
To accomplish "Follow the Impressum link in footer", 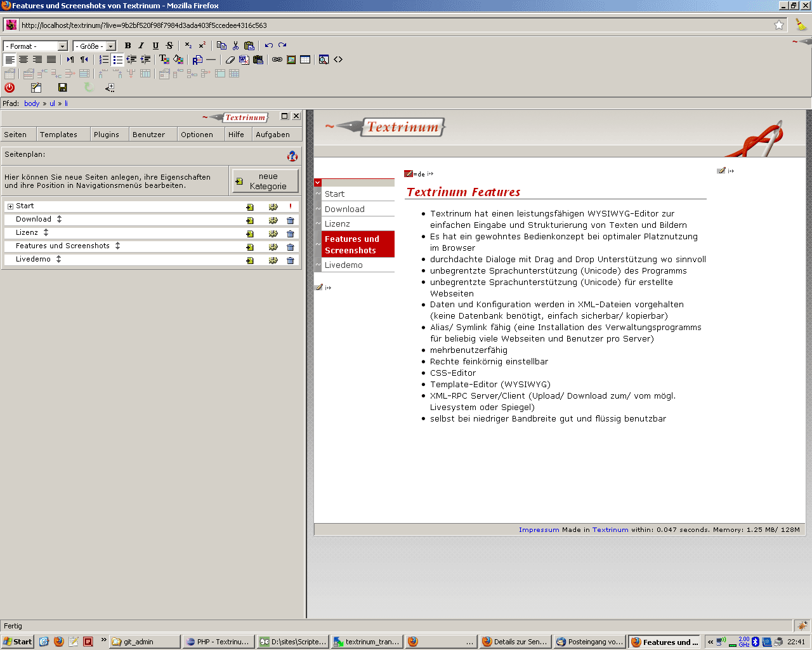I will (x=539, y=530).
